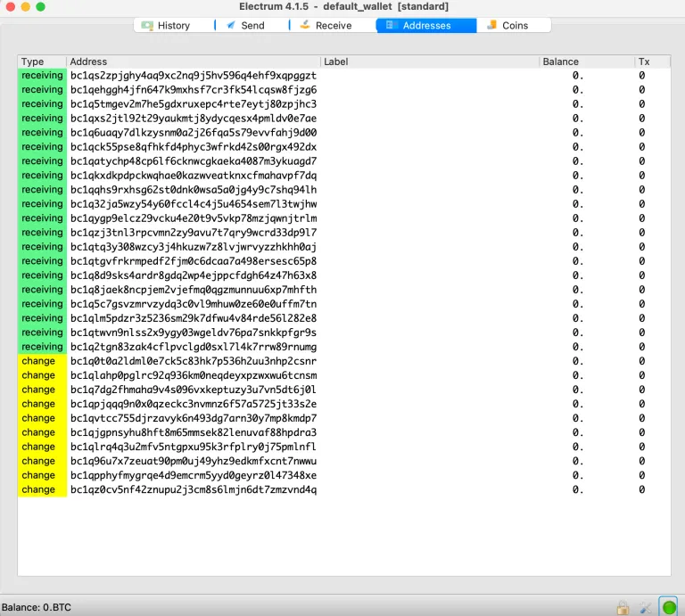Select address starting bc1q8jaek8nc
This screenshot has width=685, height=616.
(x=194, y=290)
